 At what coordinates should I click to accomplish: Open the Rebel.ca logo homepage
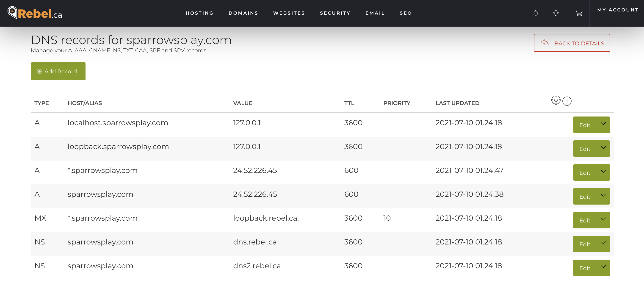35,13
